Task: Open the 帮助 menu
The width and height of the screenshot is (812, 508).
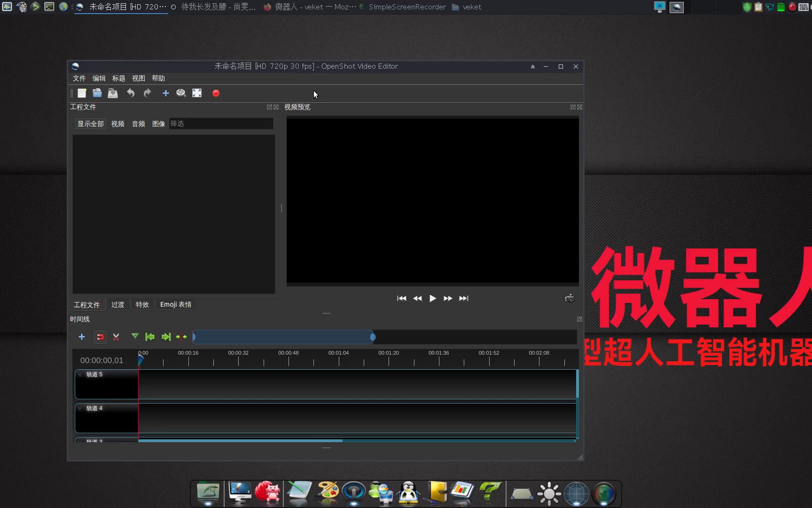Action: [158, 78]
